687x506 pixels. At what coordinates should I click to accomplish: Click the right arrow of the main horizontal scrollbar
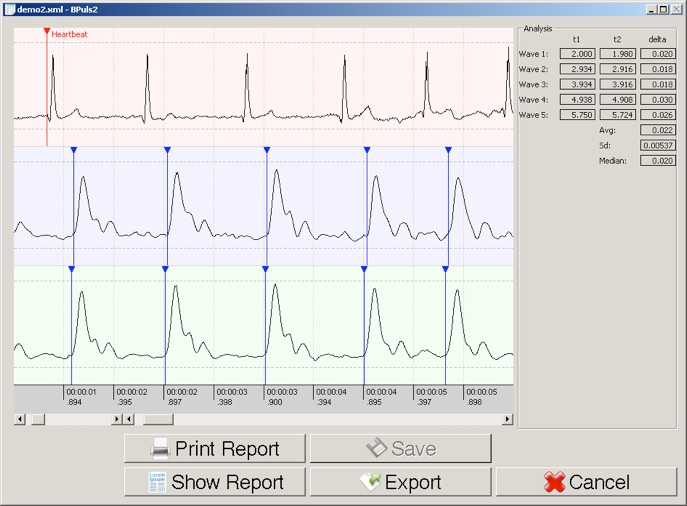[507, 420]
